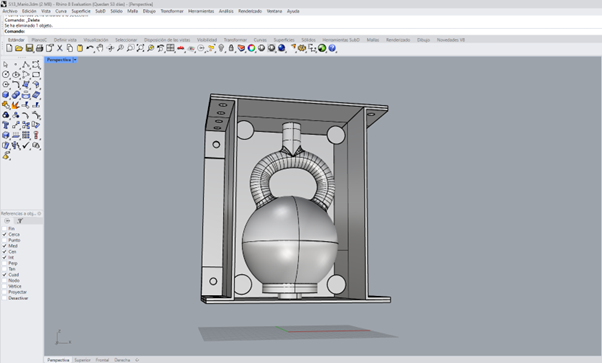Click the filter funnel icon in snap panel
Image resolution: width=602 pixels, height=363 pixels.
coord(20,221)
